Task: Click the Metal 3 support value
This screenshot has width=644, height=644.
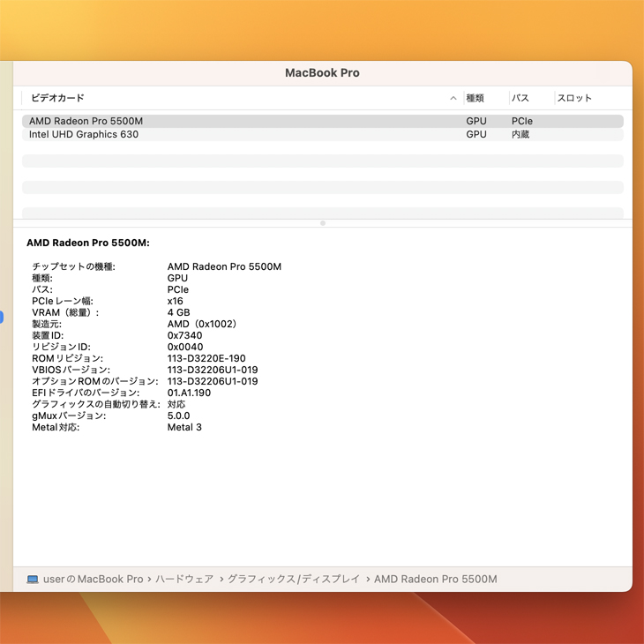Action: 184,428
